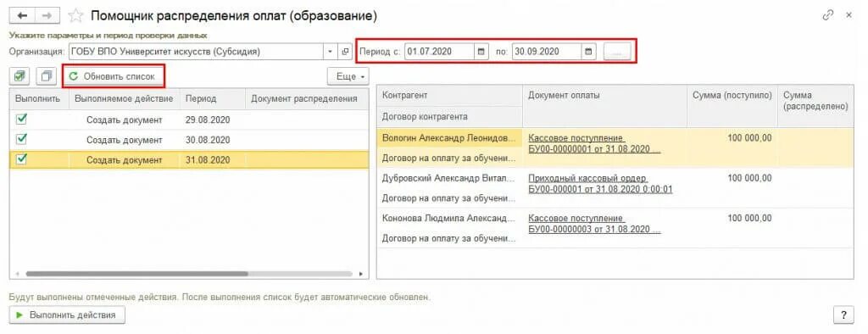
Task: Click the Организация input field
Action: pyautogui.click(x=196, y=52)
